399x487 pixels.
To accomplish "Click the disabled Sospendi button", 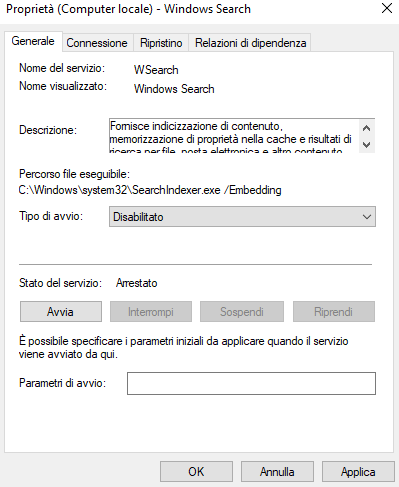I will (242, 312).
